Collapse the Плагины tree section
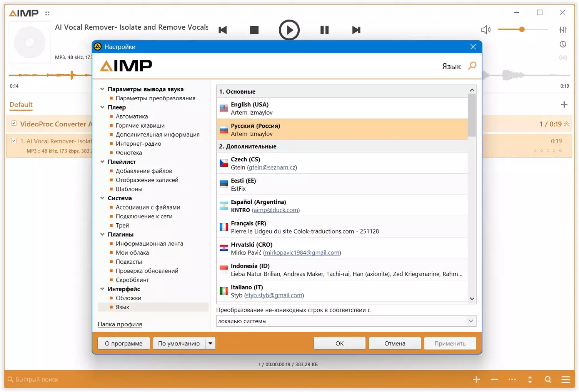This screenshot has width=579, height=392. pos(102,234)
